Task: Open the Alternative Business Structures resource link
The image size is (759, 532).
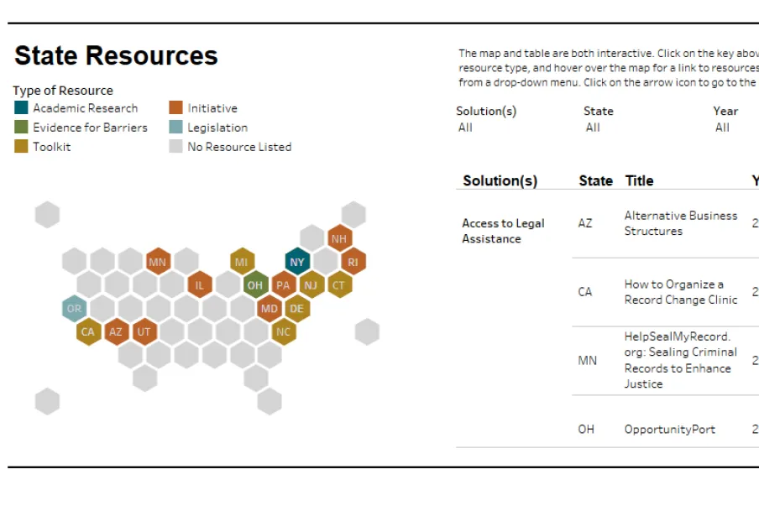Action: [681, 223]
